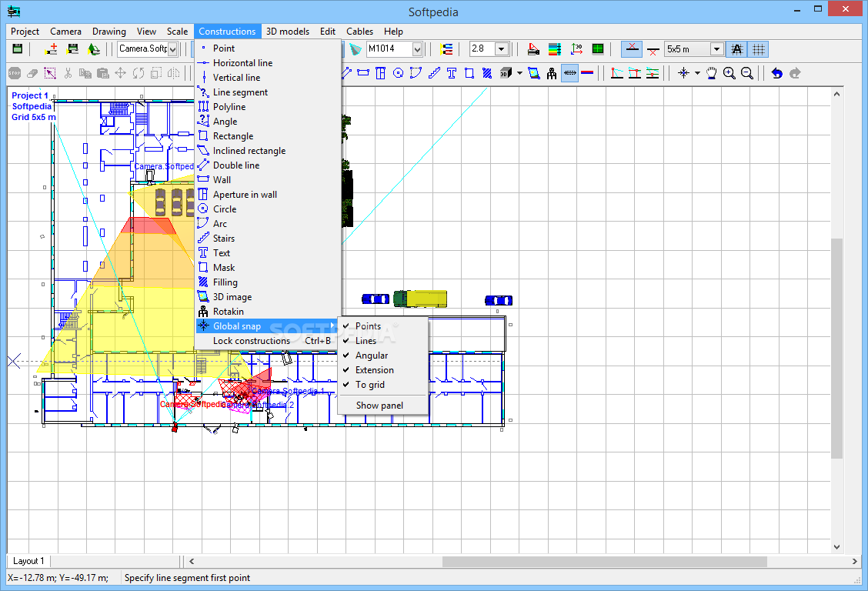Click the camera cone icon next to M1014

[x=355, y=49]
